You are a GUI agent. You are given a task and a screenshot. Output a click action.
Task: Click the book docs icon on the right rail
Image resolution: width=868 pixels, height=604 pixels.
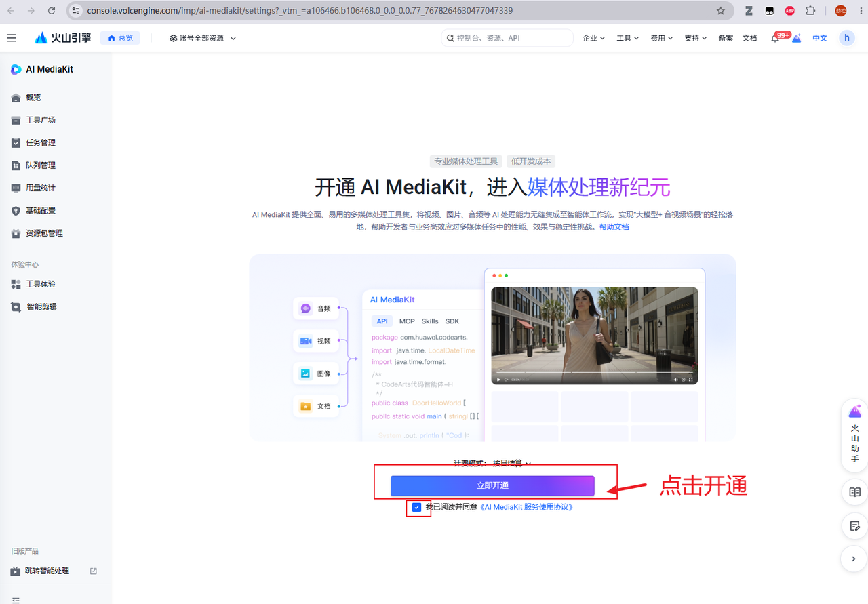(854, 492)
